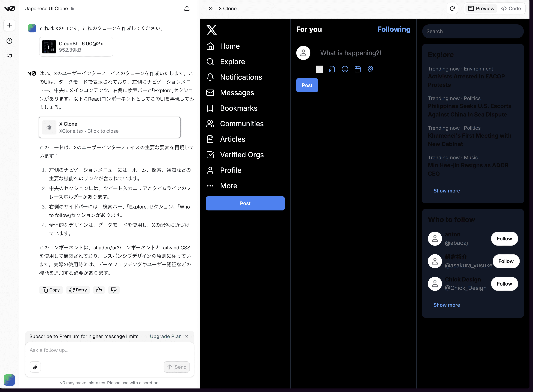
Task: Collapse panel with double chevron icon
Action: coord(210,8)
